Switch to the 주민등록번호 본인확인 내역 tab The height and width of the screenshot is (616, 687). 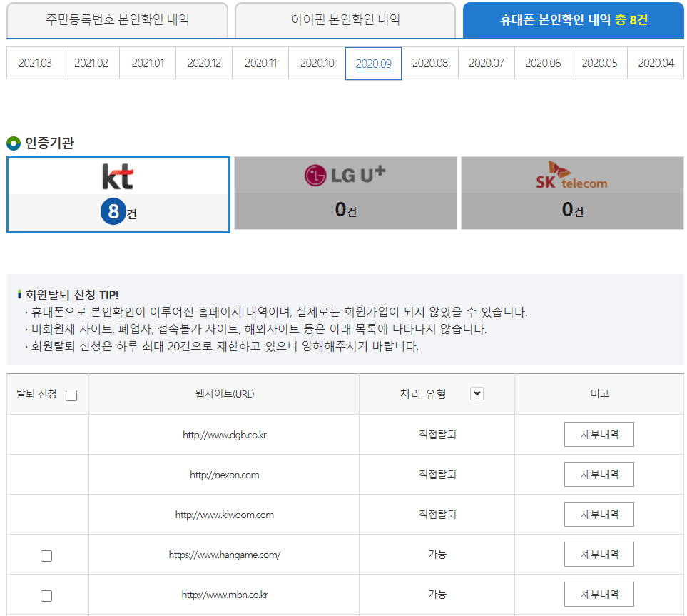(x=117, y=20)
